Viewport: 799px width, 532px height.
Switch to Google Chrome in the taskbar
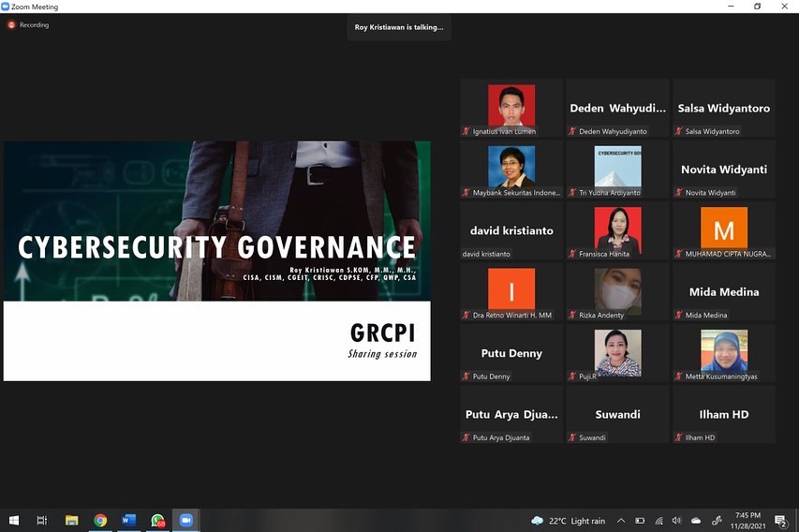(x=100, y=521)
